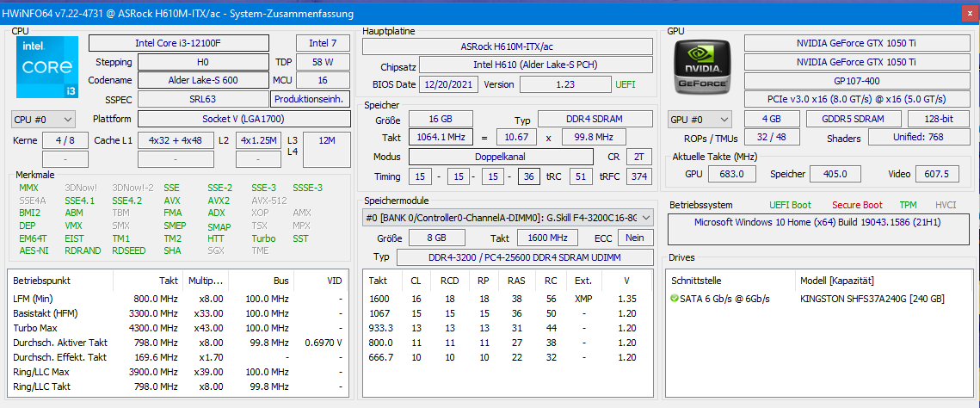Click the module Takt 1600 MHz field
980x408 pixels.
[x=546, y=238]
